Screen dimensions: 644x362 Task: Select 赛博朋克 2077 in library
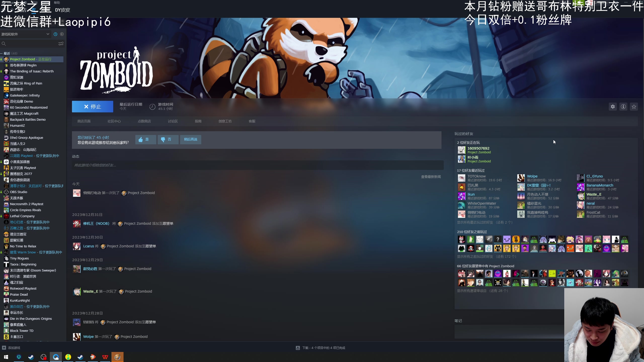[32, 174]
